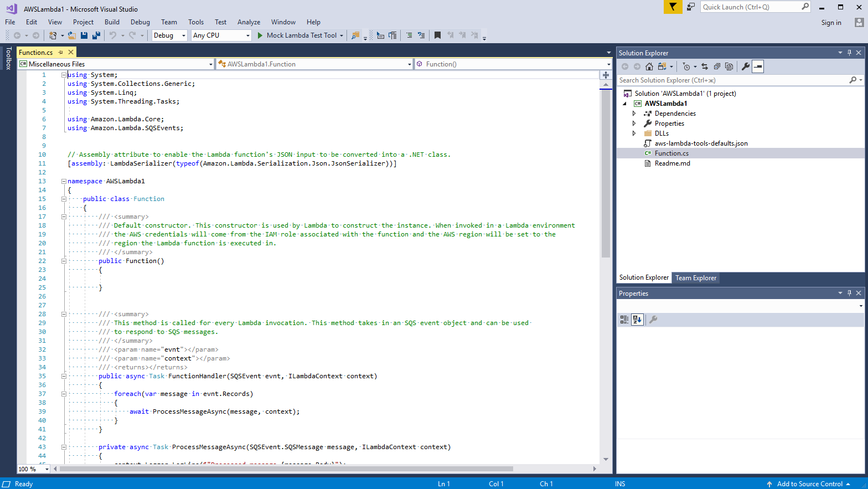
Task: Expand the Properties node in Solution Explorer
Action: click(x=634, y=123)
